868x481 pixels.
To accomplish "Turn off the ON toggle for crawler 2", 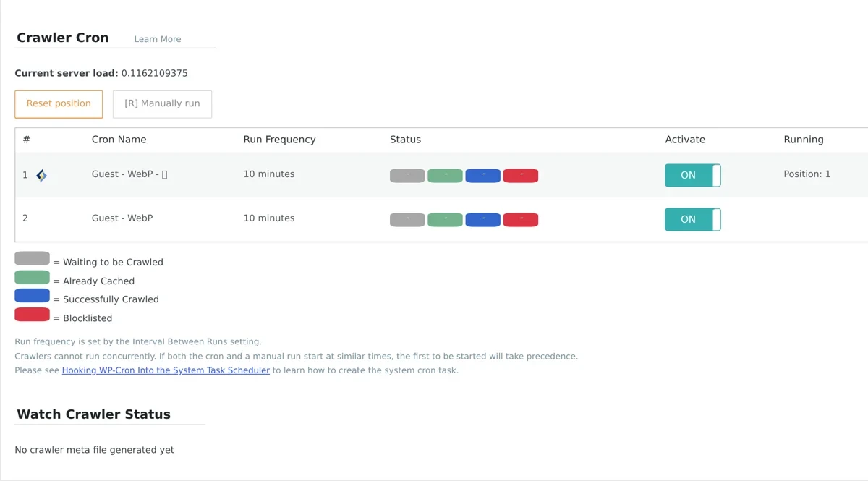I will point(693,219).
